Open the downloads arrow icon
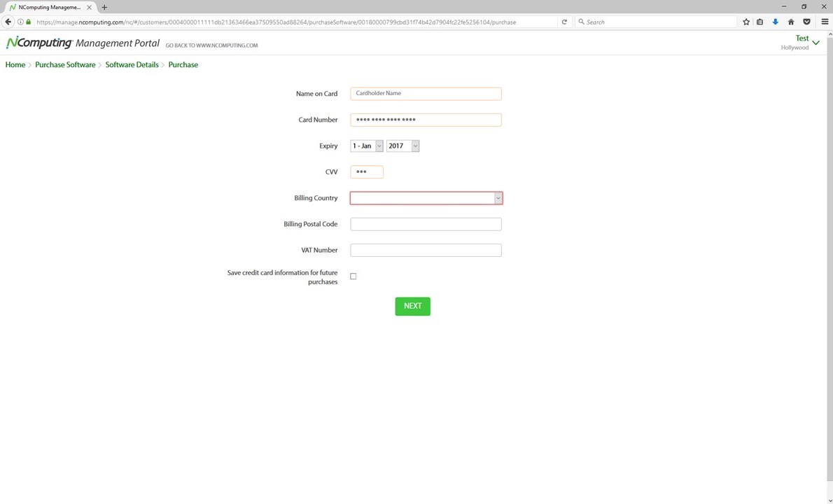Screen dimensions: 833x504 point(775,22)
